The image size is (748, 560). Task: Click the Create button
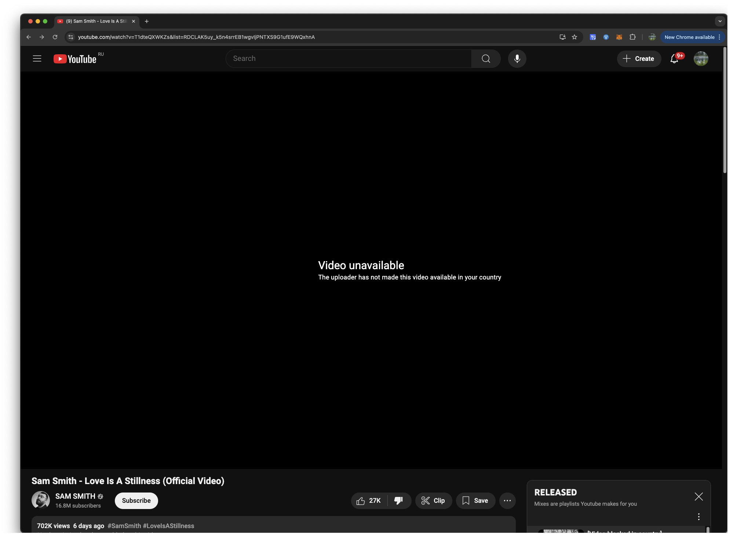(x=639, y=59)
